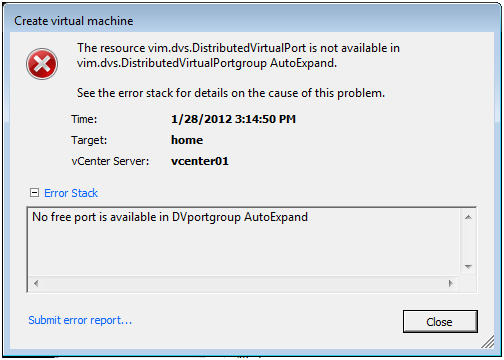
Task: Click the vertical scrollbar up arrow
Action: click(x=468, y=217)
